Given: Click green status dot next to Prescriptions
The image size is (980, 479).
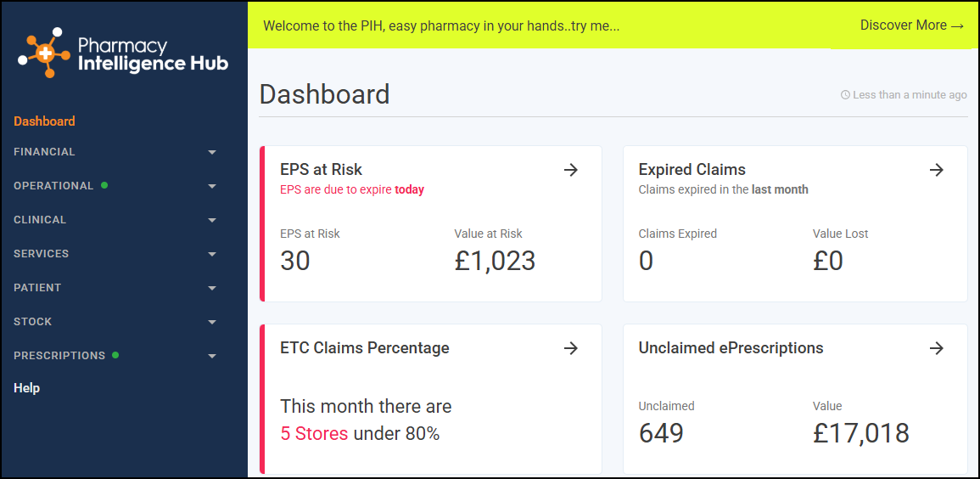Looking at the screenshot, I should tap(115, 355).
